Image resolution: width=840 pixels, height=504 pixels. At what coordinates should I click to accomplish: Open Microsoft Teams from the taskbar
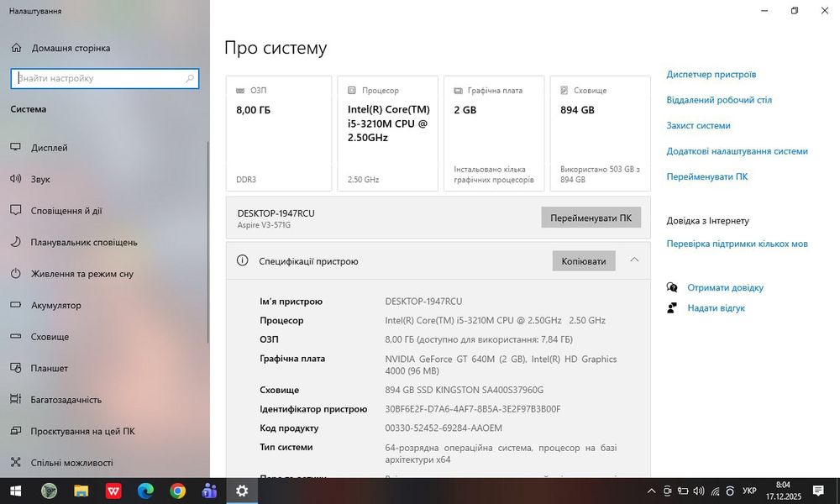click(209, 491)
